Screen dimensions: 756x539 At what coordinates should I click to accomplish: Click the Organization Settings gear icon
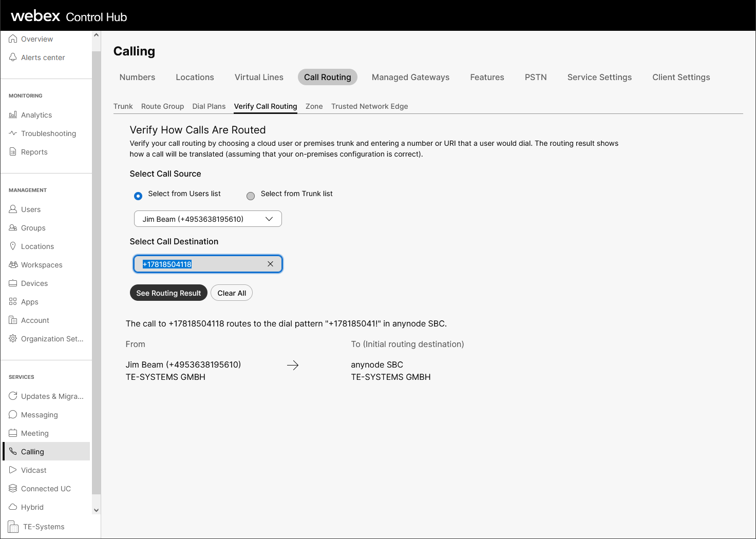(13, 339)
